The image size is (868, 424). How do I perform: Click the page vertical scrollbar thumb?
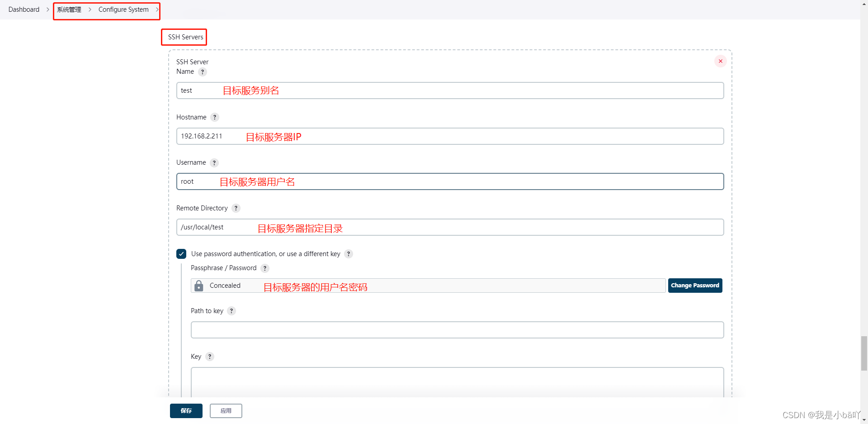tap(864, 353)
